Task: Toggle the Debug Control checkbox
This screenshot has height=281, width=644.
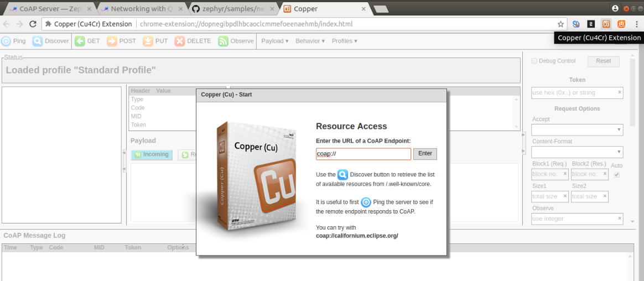Action: coord(534,61)
